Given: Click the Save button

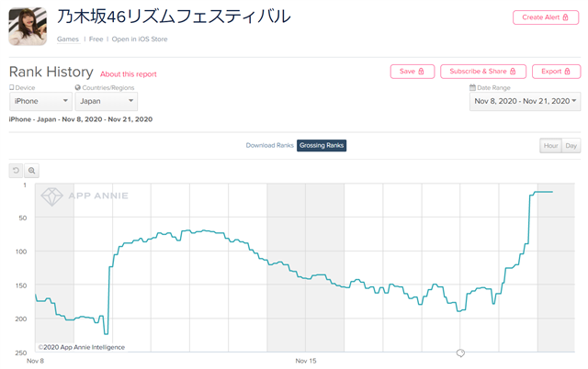Looking at the screenshot, I should (x=413, y=72).
